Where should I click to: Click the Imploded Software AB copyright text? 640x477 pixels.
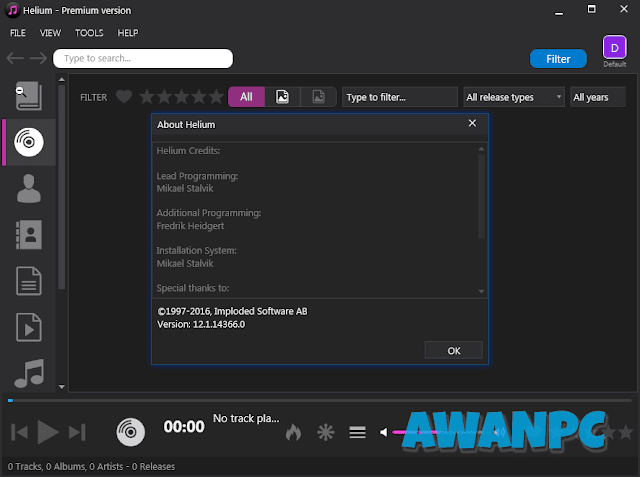pos(232,311)
